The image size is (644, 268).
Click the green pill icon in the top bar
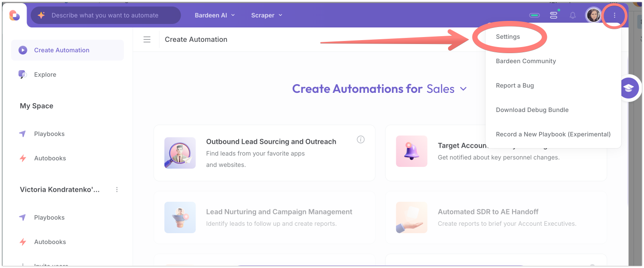tap(534, 15)
